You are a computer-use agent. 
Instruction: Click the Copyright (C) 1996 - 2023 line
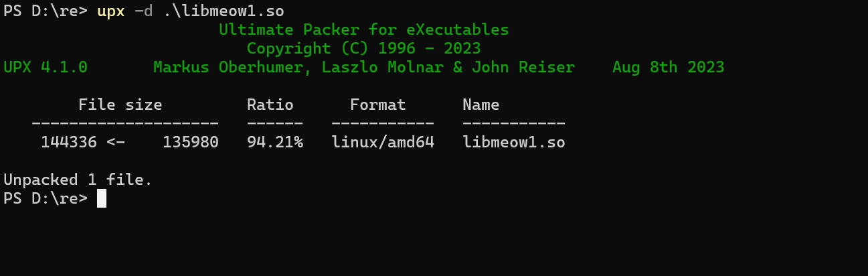coord(363,49)
